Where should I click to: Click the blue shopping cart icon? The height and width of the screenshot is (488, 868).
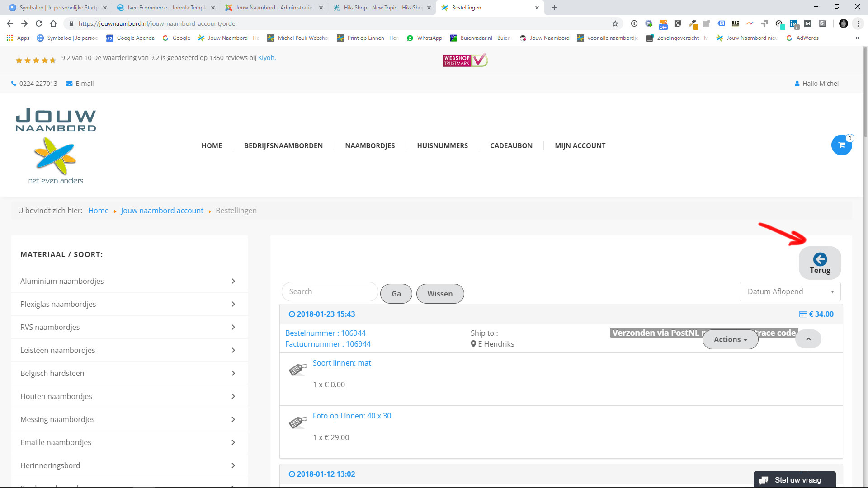[x=841, y=145]
